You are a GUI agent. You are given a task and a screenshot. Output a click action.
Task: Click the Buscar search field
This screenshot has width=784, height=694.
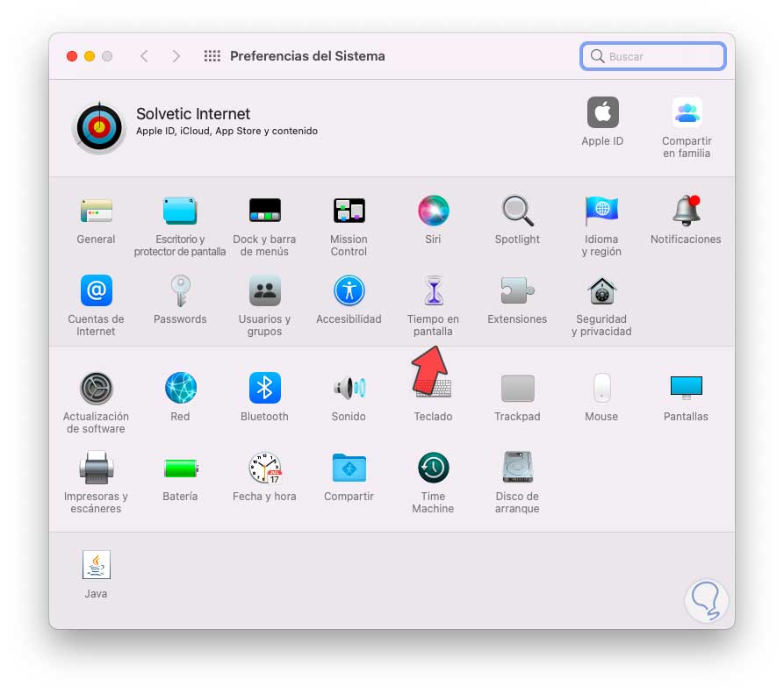click(653, 56)
